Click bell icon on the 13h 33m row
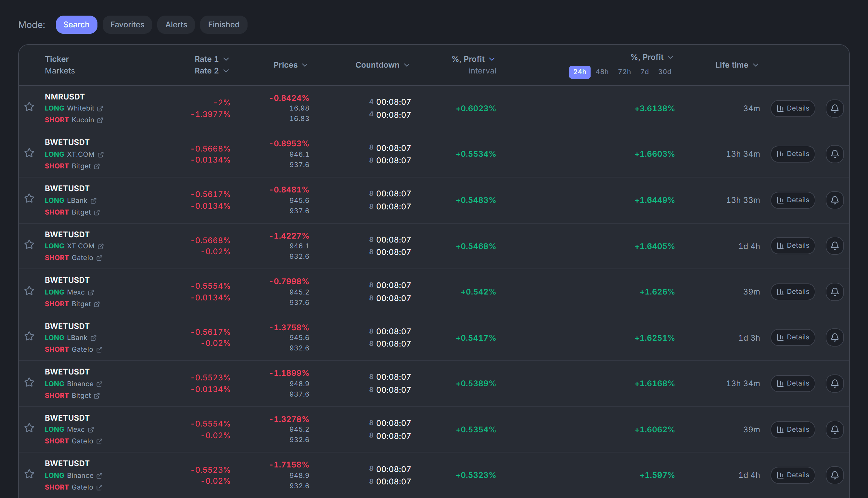This screenshot has height=498, width=868. 835,200
